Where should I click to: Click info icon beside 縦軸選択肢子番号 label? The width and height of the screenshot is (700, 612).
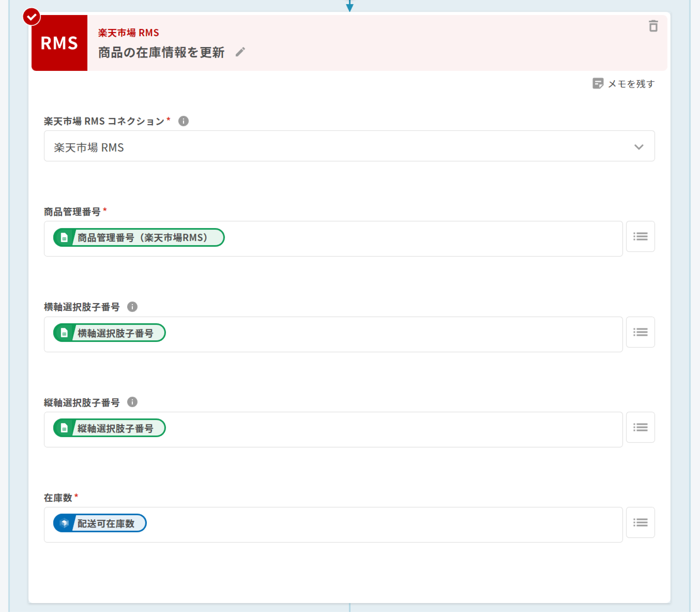pos(132,402)
